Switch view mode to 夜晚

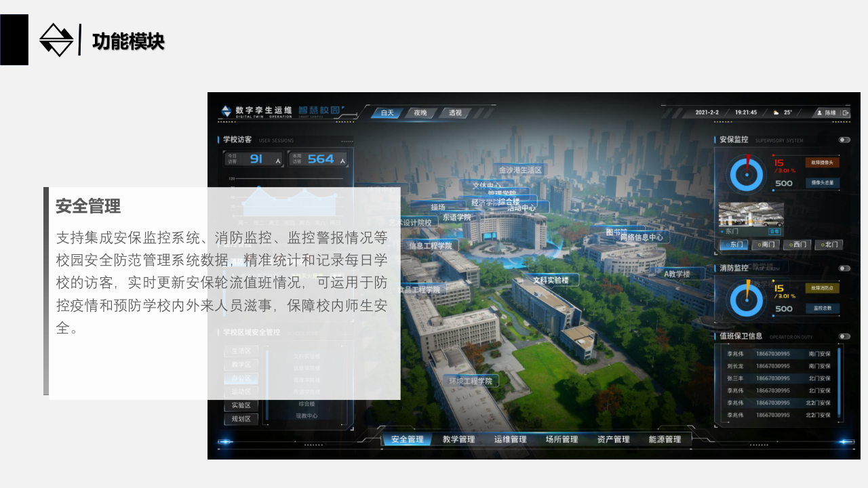tap(420, 113)
